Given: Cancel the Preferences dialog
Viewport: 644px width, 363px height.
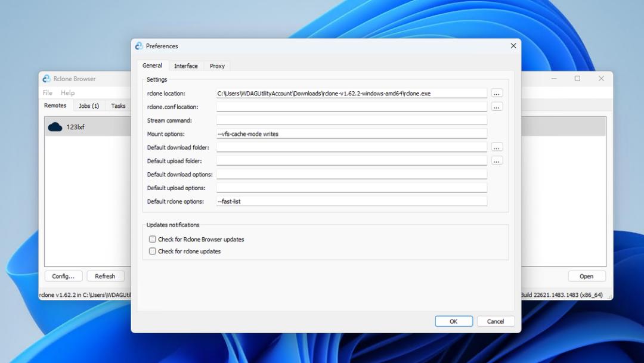Looking at the screenshot, I should (496, 321).
